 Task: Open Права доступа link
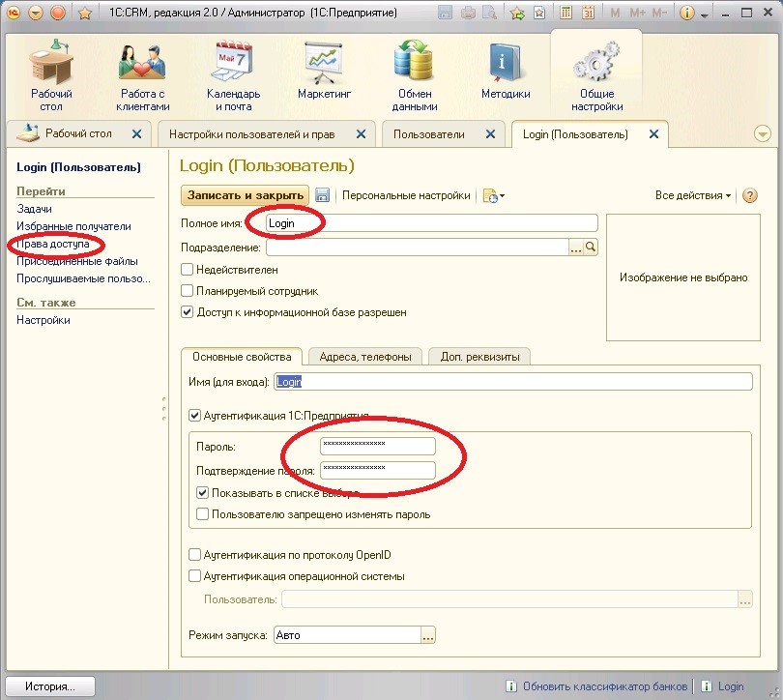[53, 244]
